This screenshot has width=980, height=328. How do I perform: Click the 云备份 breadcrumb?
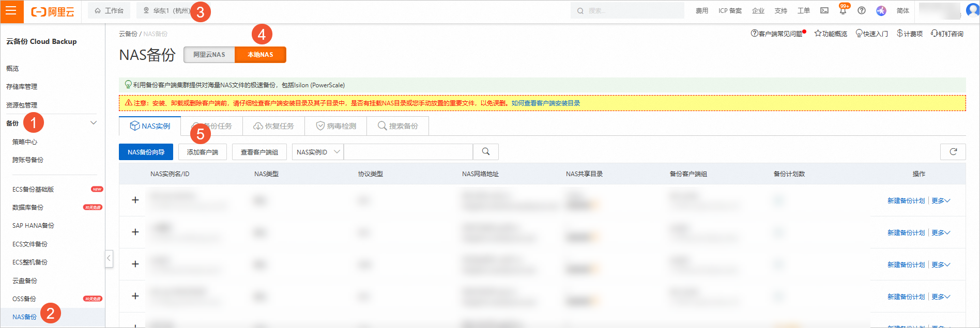point(128,34)
